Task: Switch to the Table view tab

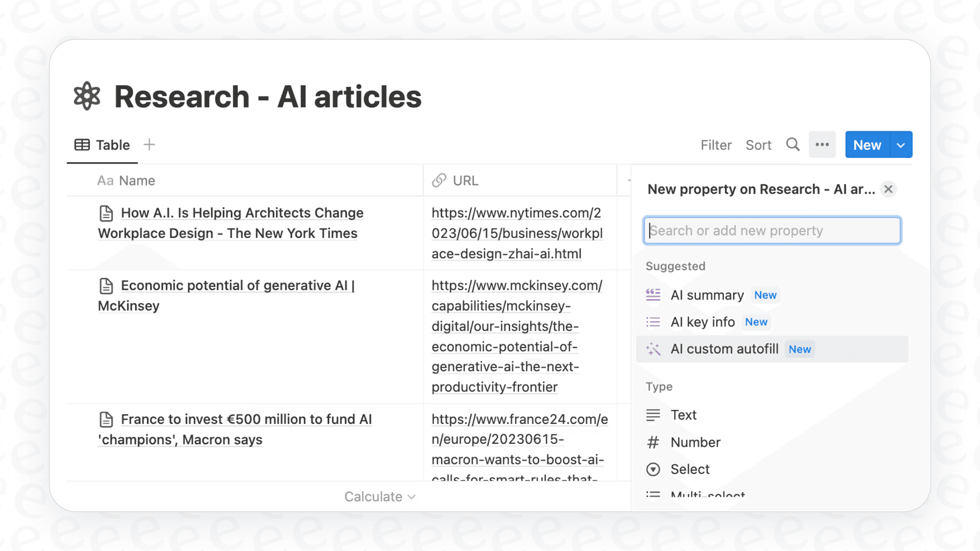Action: (103, 145)
